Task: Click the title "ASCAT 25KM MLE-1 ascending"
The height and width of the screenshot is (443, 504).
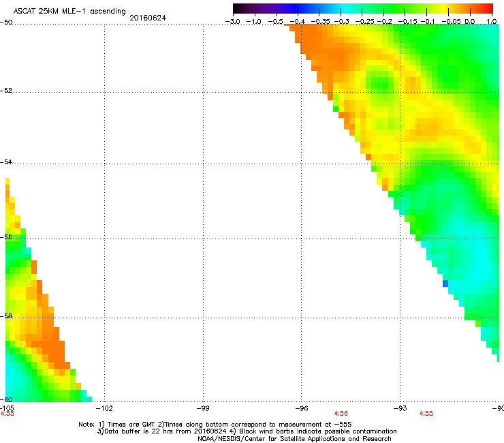Action: (69, 12)
